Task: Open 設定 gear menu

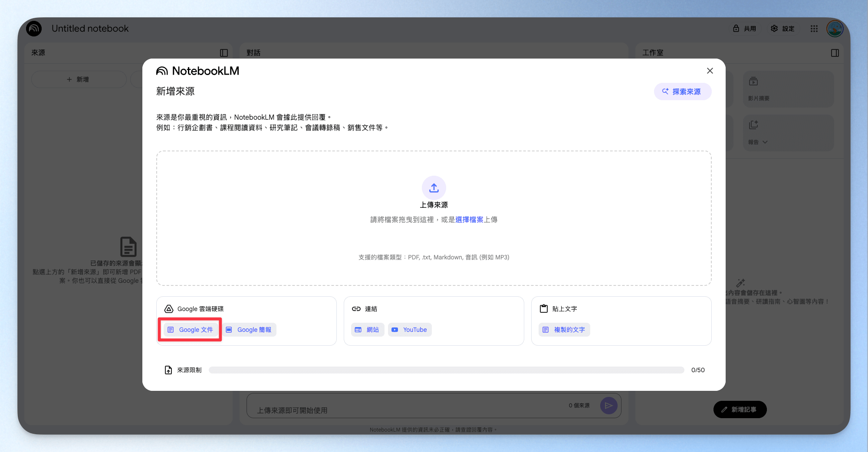Action: pyautogui.click(x=783, y=29)
